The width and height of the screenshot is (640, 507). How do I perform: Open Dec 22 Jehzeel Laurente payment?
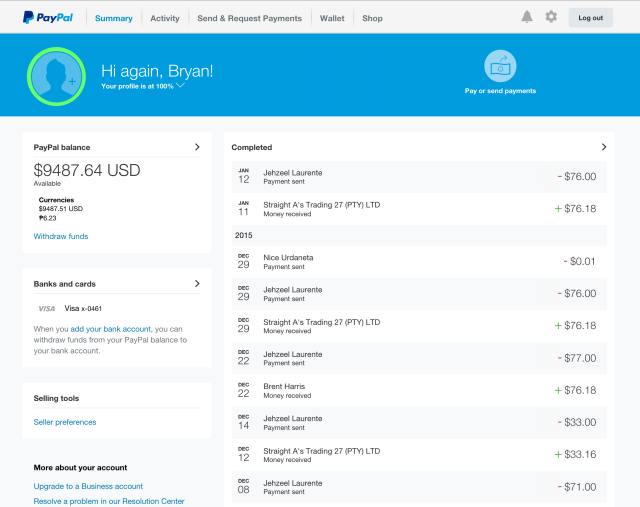419,358
